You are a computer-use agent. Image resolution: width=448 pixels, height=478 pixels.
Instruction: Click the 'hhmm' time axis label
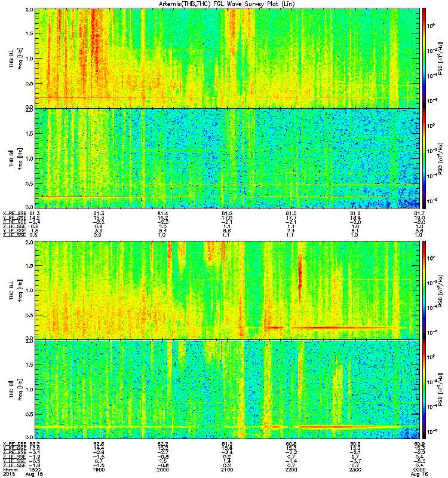coord(10,470)
